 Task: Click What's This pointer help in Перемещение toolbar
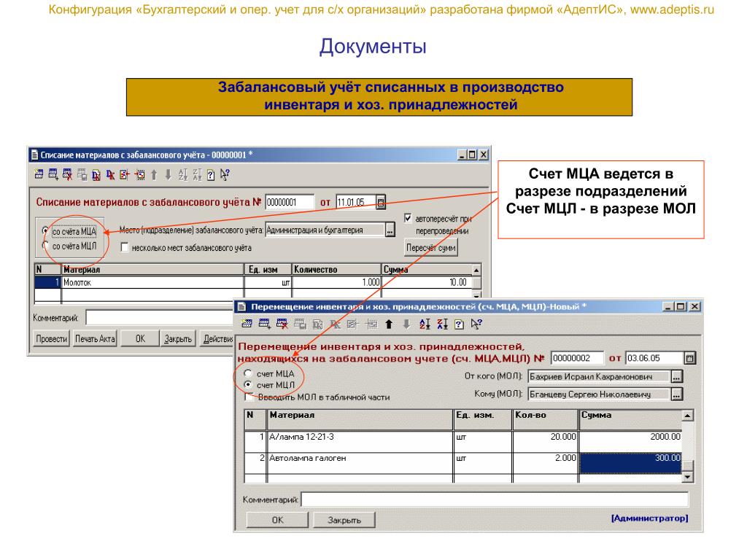coord(476,324)
